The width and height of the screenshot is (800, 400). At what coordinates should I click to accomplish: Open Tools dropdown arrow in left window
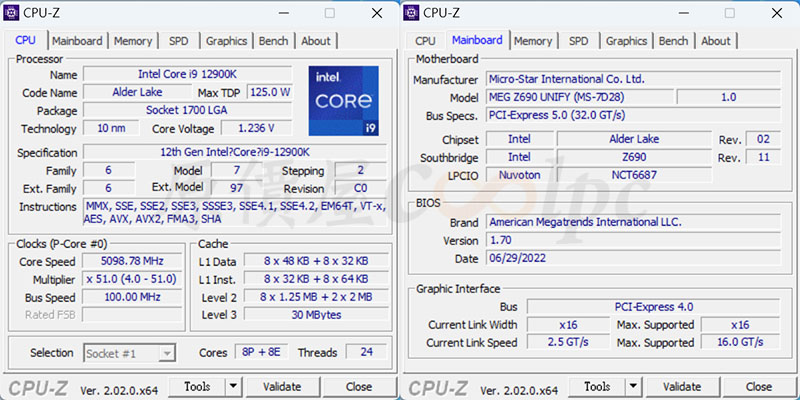pos(233,387)
